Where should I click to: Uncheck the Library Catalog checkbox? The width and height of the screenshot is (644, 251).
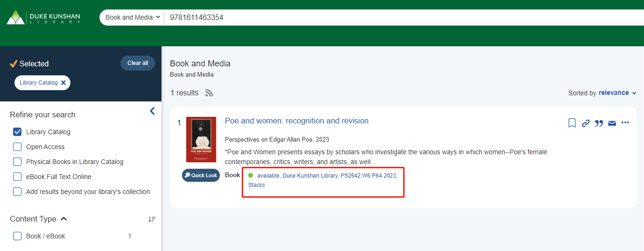click(17, 132)
